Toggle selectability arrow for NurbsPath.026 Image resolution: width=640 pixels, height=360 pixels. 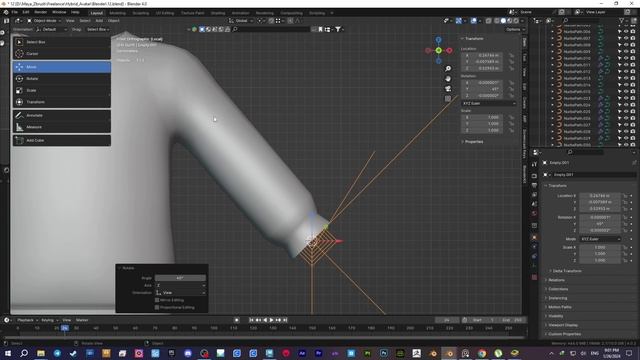point(620,118)
